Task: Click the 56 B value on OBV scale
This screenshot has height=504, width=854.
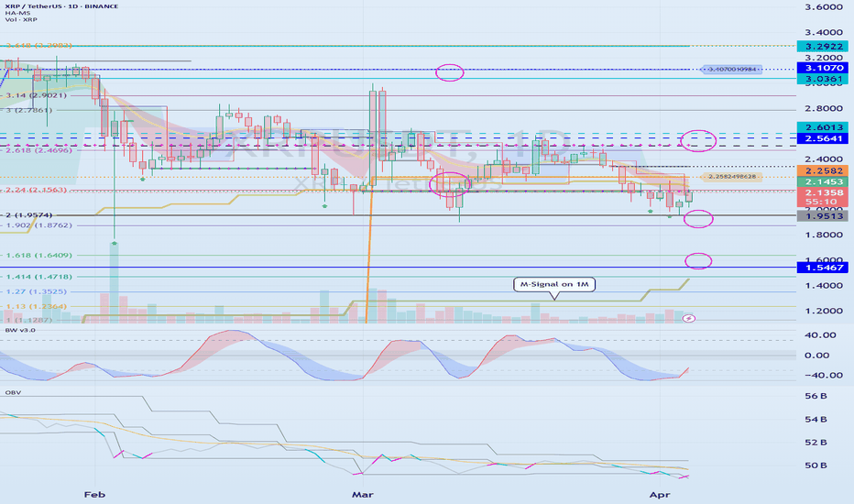Action: point(816,396)
